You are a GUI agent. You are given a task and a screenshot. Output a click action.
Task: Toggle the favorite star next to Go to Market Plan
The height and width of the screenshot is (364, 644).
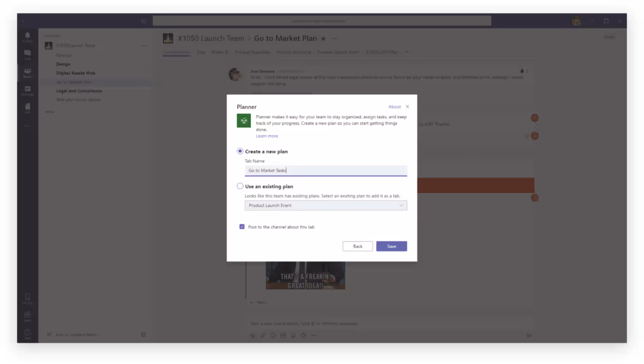(x=323, y=38)
